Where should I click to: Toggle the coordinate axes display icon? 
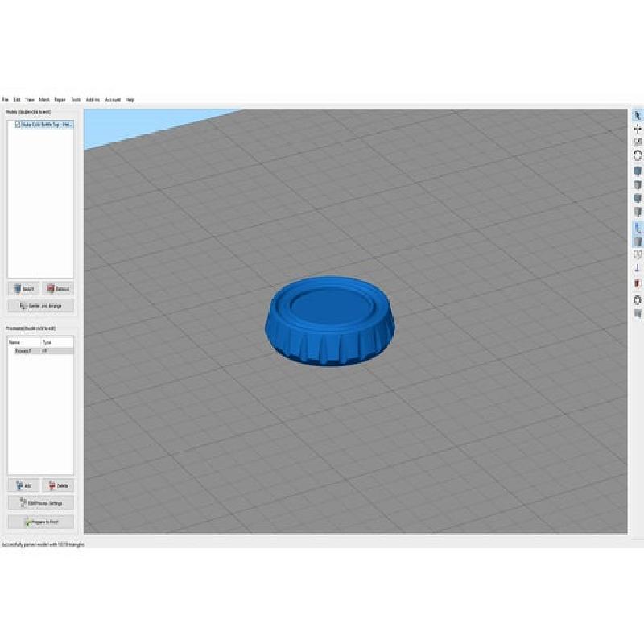(638, 229)
